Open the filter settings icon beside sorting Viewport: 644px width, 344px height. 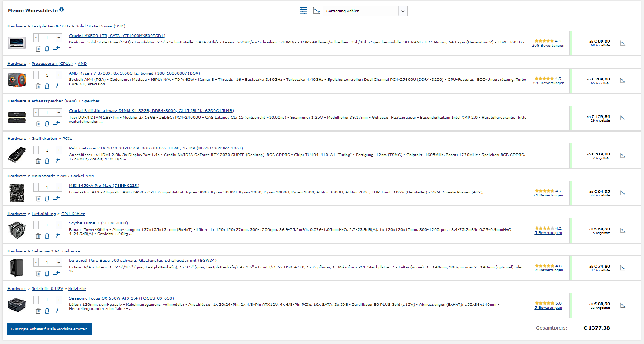tap(304, 11)
